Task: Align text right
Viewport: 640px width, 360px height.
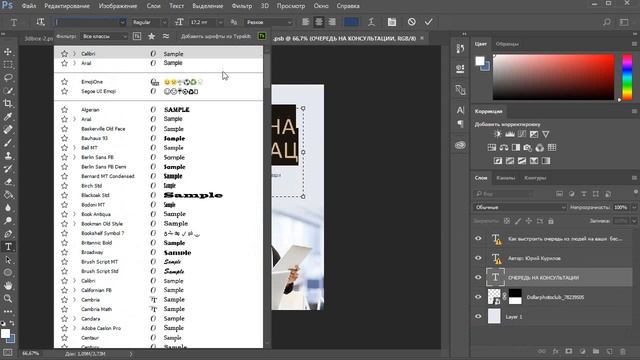Action: point(332,22)
